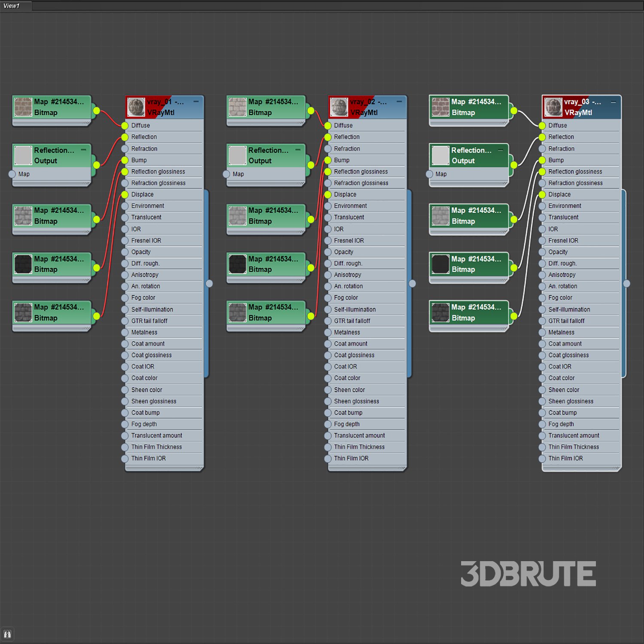The width and height of the screenshot is (644, 644).
Task: Click the vray_03 material preview sphere
Action: pos(553,107)
